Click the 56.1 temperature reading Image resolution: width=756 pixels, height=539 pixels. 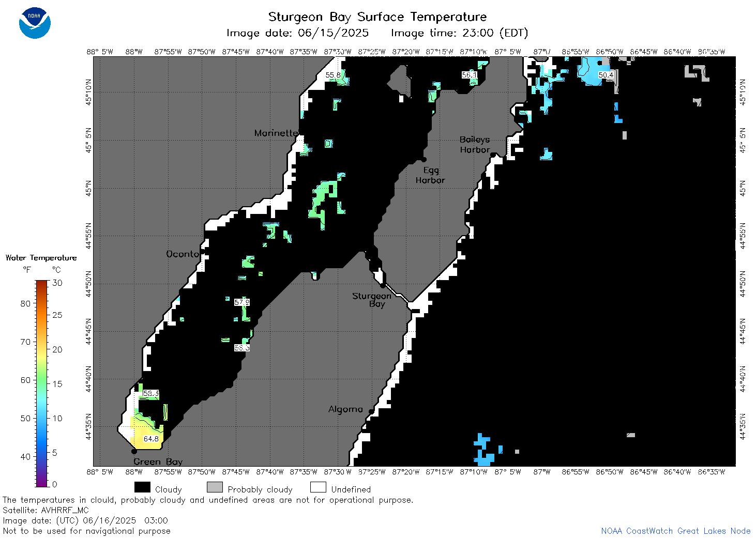pyautogui.click(x=469, y=75)
